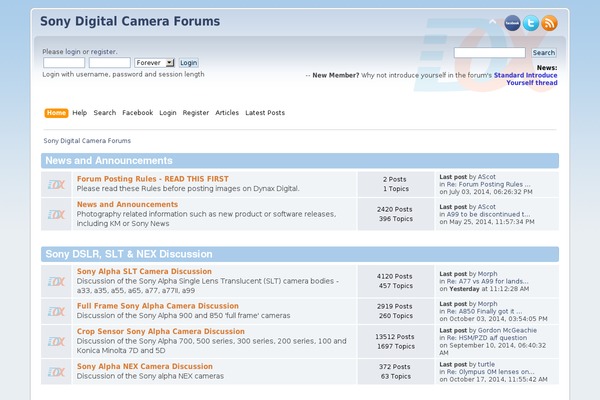View turtle's profile in NEX row
The width and height of the screenshot is (600, 400).
pyautogui.click(x=486, y=364)
